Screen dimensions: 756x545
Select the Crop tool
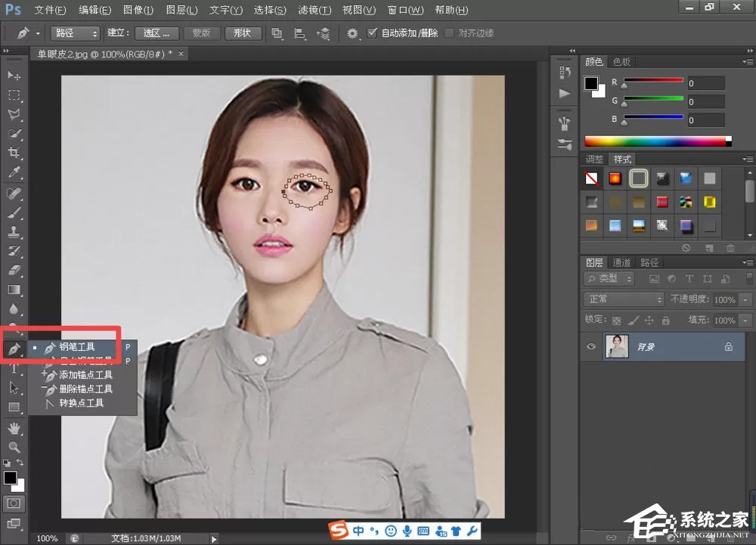[14, 153]
